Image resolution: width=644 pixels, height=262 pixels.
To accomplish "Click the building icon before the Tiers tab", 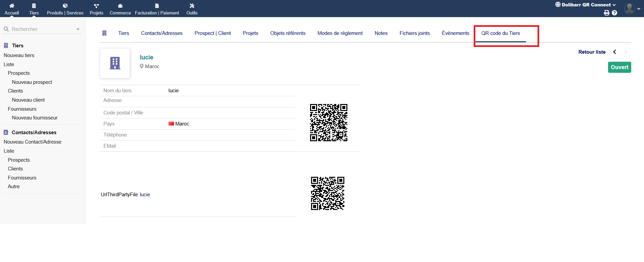I will point(104,33).
